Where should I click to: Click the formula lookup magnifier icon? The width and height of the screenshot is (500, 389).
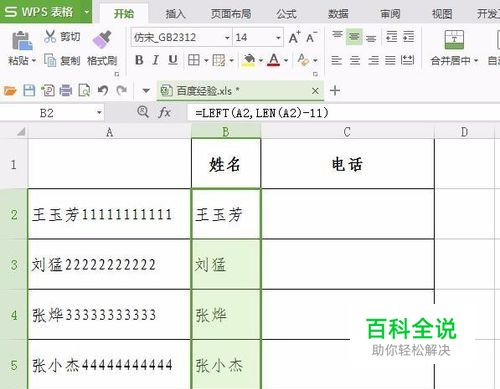(143, 112)
